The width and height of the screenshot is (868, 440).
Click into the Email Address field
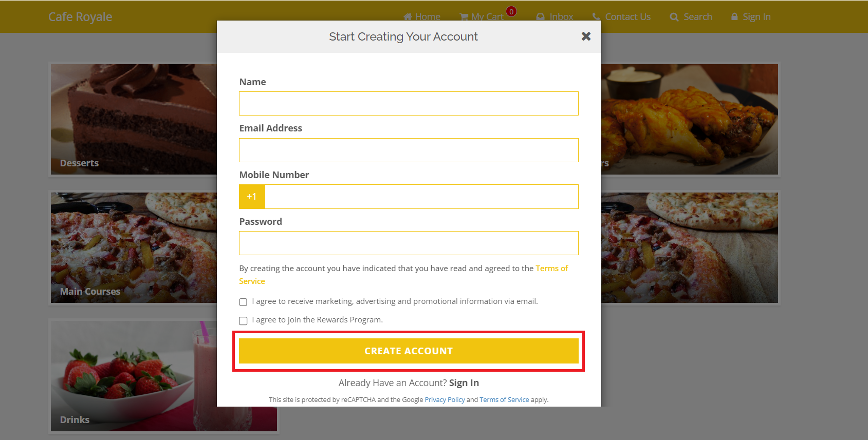coord(409,150)
